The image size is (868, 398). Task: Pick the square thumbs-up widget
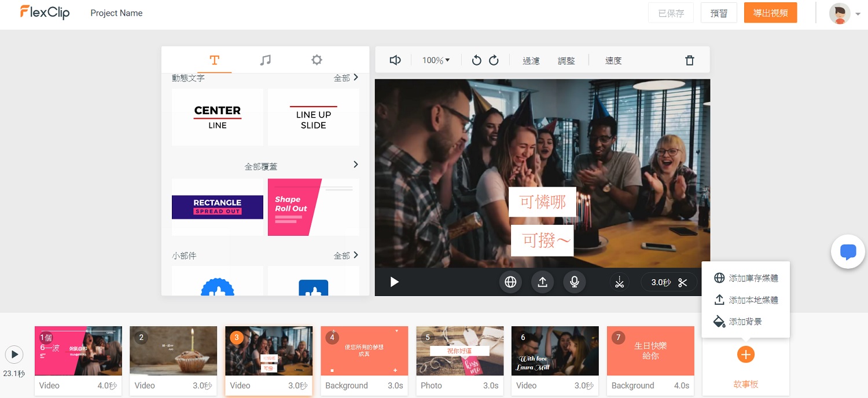[314, 281]
